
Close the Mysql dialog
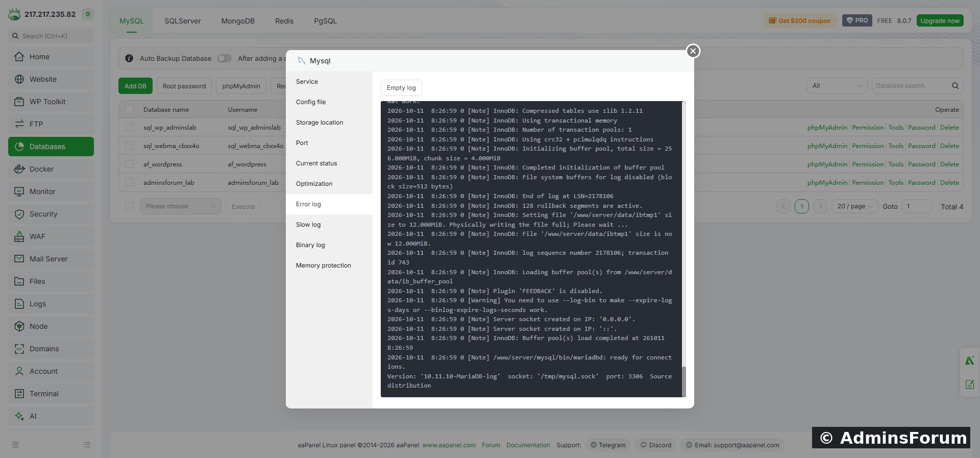[693, 51]
